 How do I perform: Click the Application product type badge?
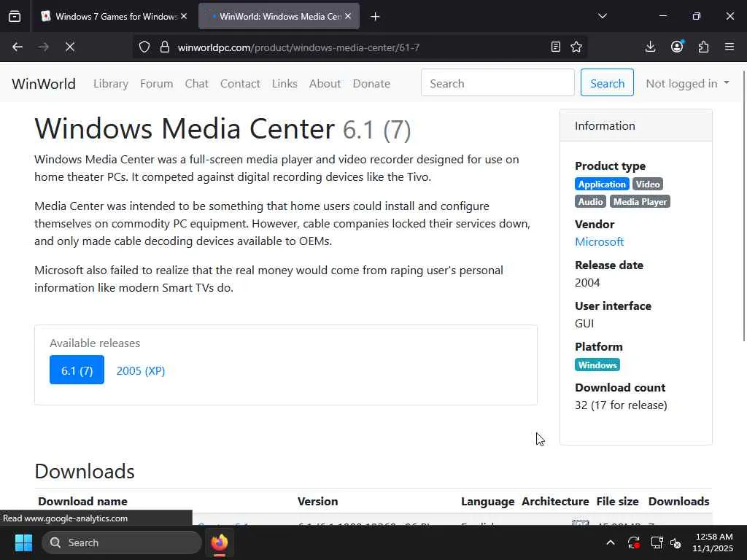click(x=602, y=184)
